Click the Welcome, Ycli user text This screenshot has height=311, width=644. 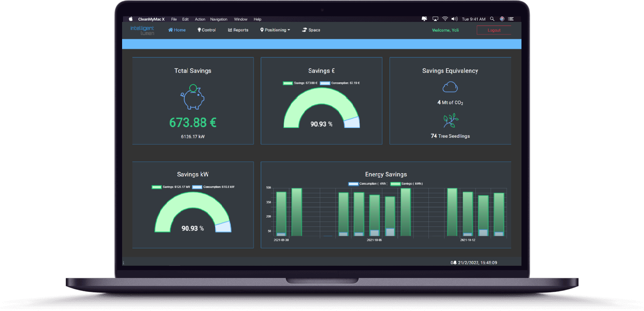[x=445, y=30]
